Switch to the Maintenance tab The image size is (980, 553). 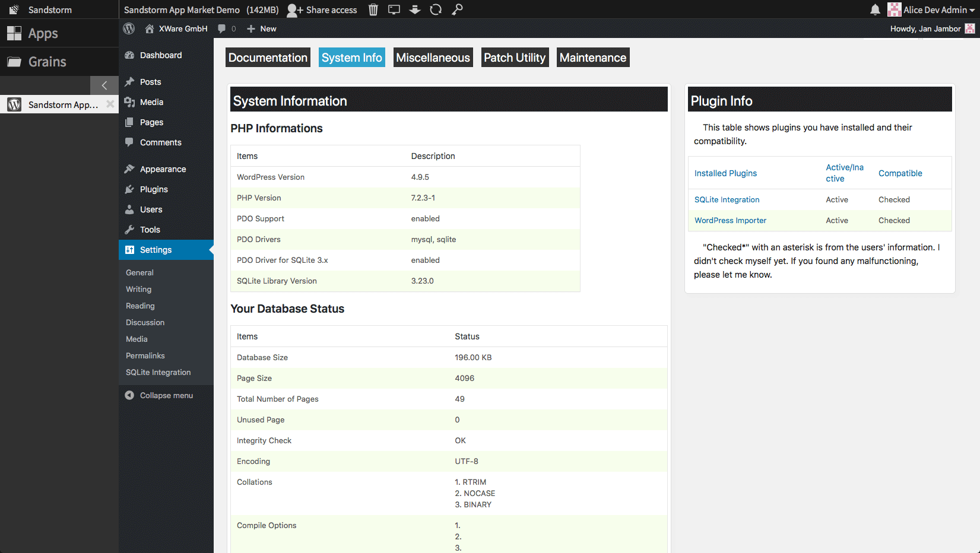tap(593, 58)
